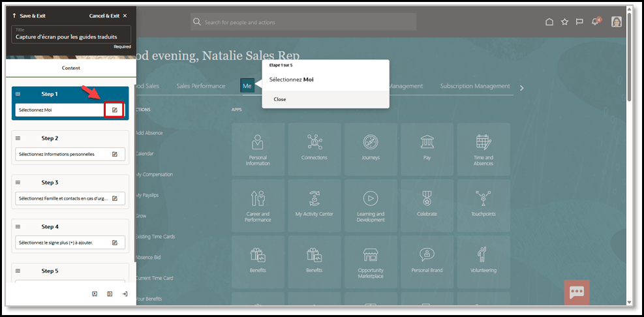Open the Absence Bid quick action
644x317 pixels.
point(148,258)
